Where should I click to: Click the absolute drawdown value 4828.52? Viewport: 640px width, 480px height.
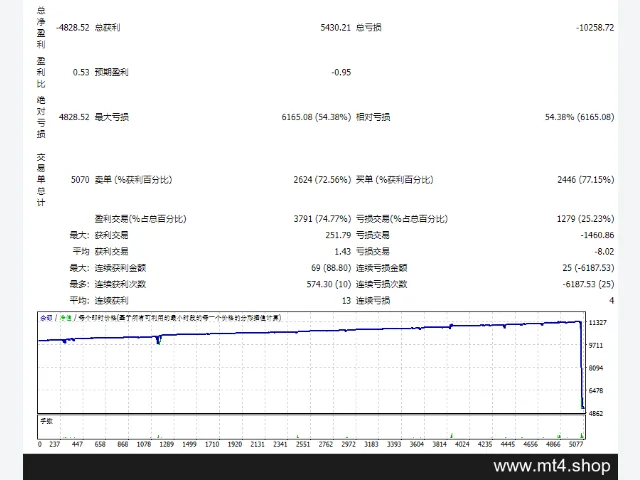tap(74, 117)
